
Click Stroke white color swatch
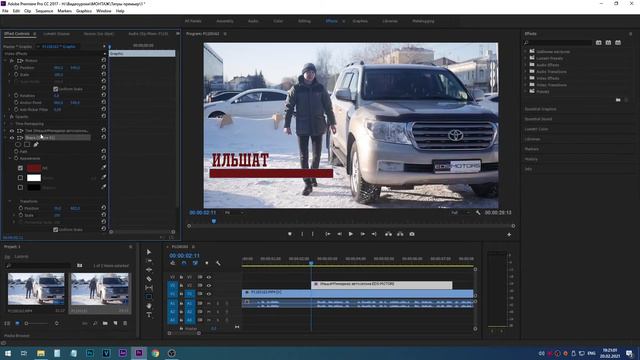34,178
